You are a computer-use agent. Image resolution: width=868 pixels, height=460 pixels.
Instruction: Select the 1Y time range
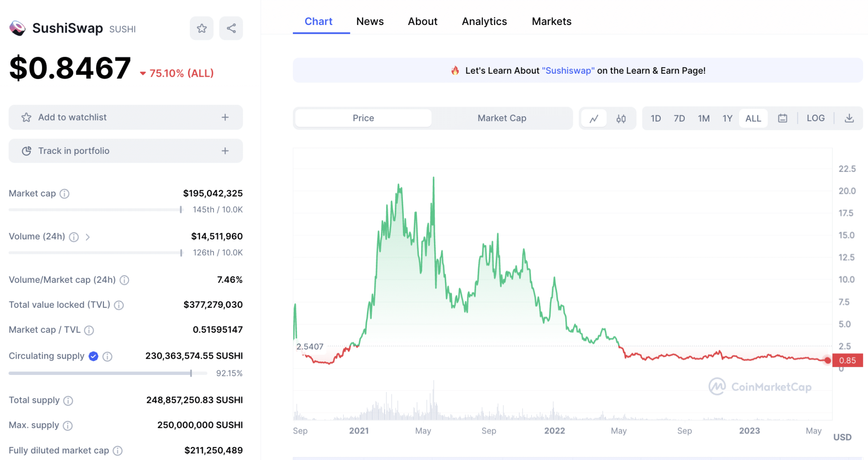pyautogui.click(x=727, y=118)
